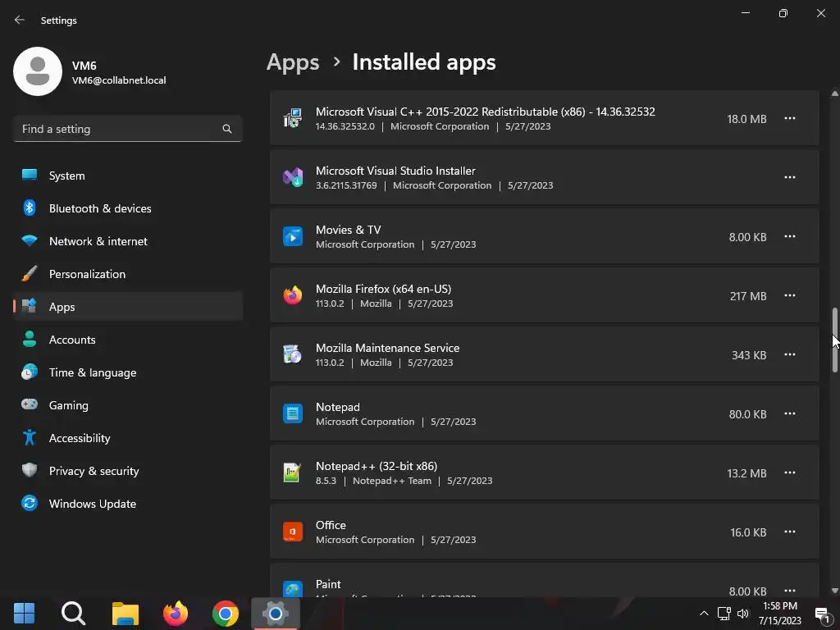Open Windows Update settings
840x630 pixels.
pyautogui.click(x=127, y=504)
